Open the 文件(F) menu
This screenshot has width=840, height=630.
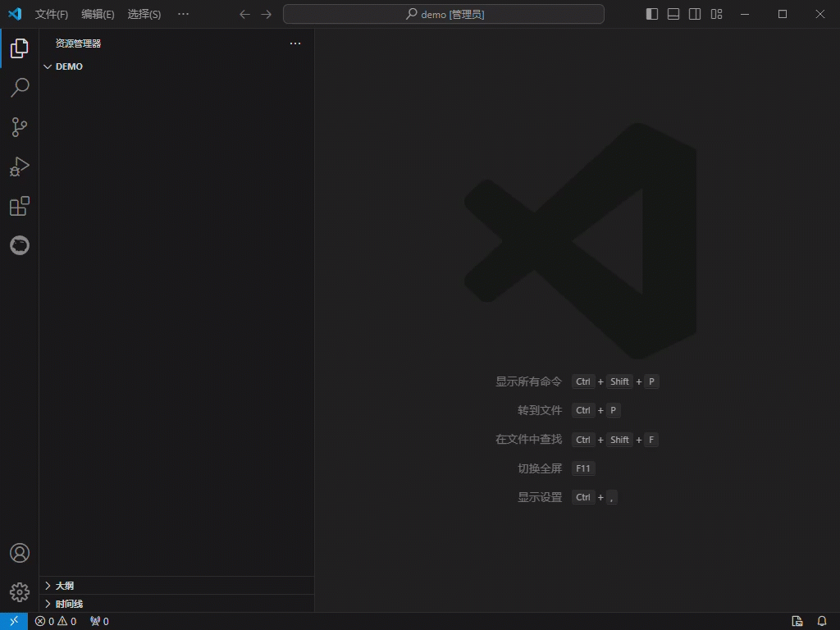(52, 15)
